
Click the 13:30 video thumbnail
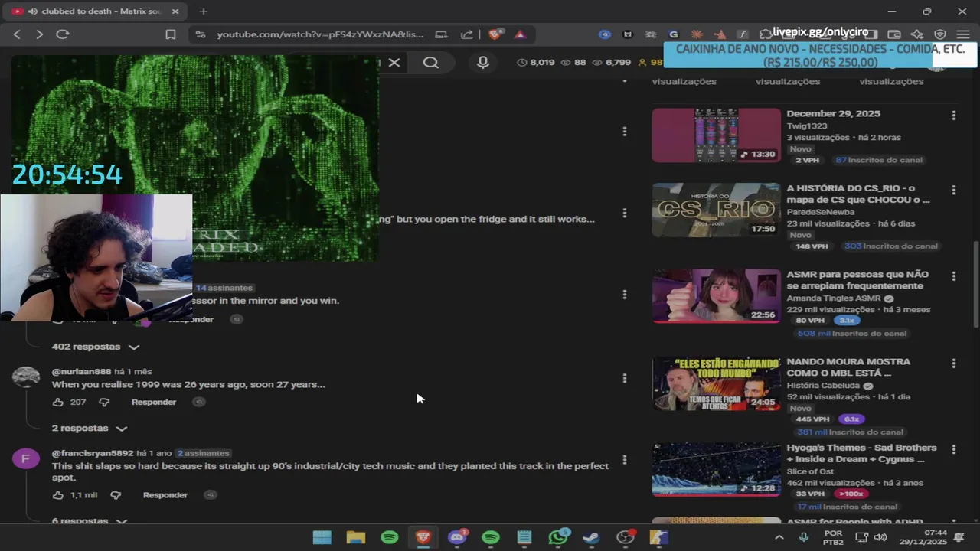click(717, 135)
